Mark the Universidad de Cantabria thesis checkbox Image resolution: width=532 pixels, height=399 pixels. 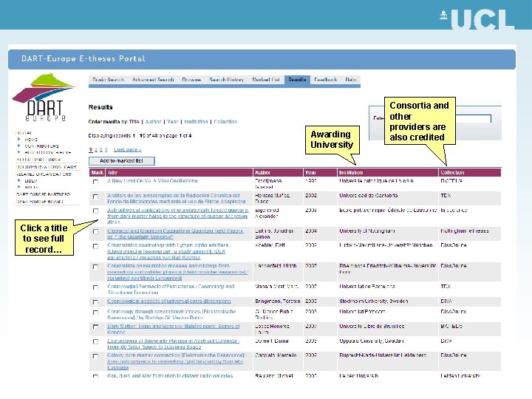tap(95, 197)
